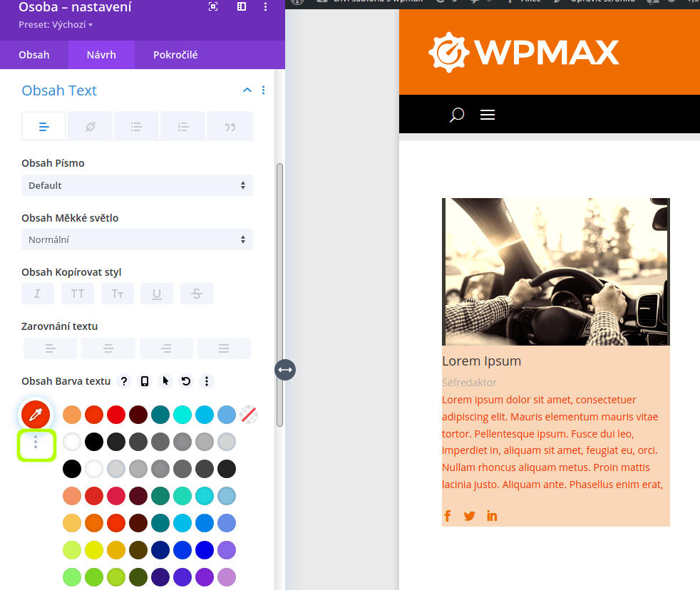The width and height of the screenshot is (700, 590).
Task: Open the Preset: Výchozí dropdown
Action: [56, 25]
